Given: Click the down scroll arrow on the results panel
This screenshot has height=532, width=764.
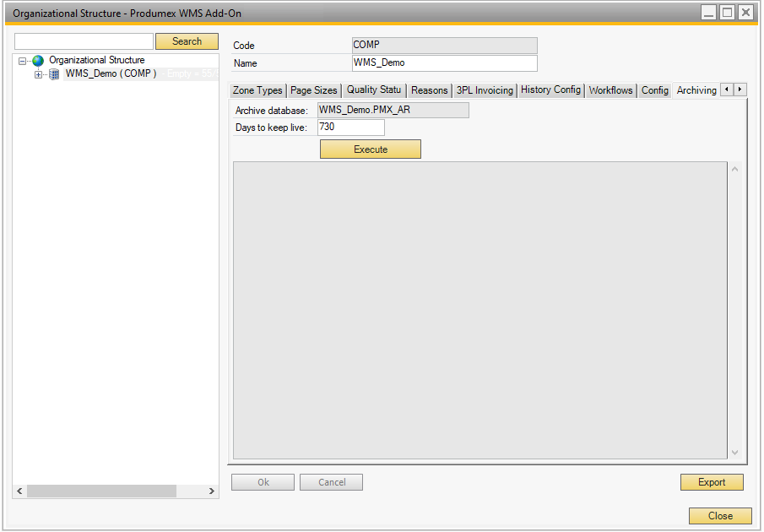Looking at the screenshot, I should tap(734, 452).
